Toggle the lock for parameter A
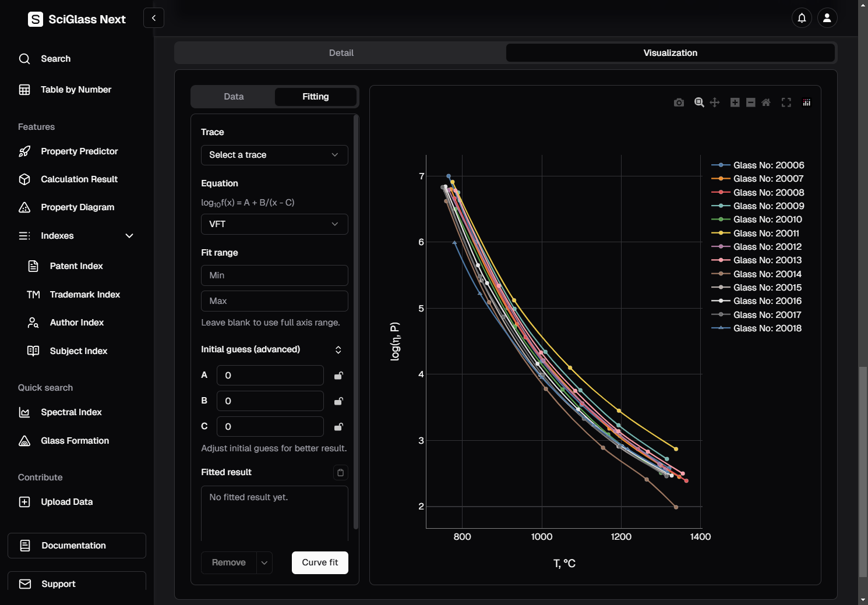This screenshot has width=868, height=605. coord(338,376)
